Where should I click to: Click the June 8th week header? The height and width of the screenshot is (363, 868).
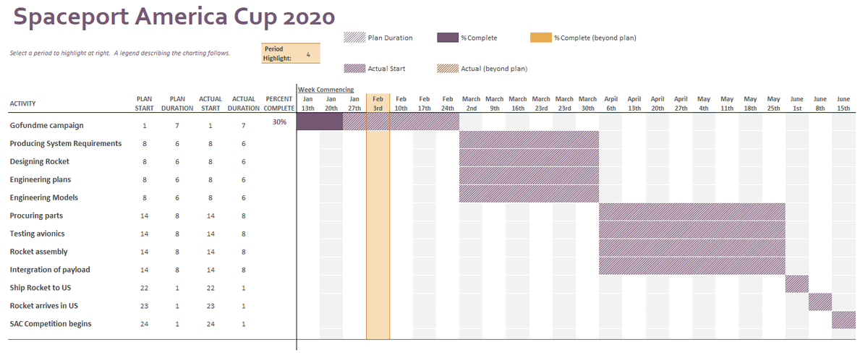(820, 103)
